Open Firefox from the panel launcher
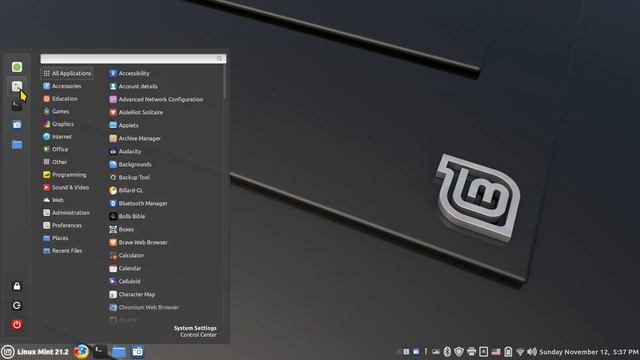The height and width of the screenshot is (360, 640). click(81, 352)
